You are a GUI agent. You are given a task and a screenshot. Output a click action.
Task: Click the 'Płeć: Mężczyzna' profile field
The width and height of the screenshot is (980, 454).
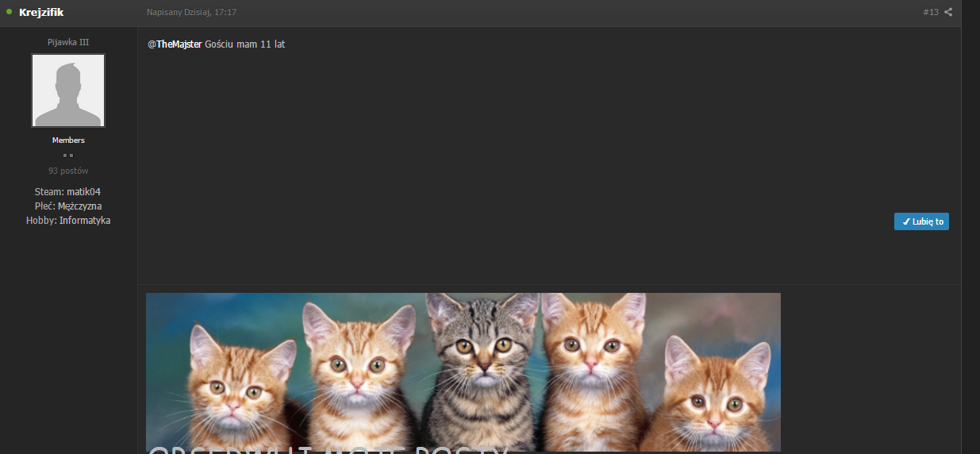click(x=68, y=206)
